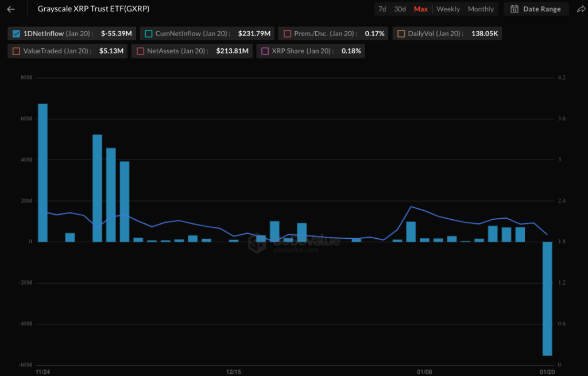
Task: Select the 30d time range
Action: click(x=400, y=9)
